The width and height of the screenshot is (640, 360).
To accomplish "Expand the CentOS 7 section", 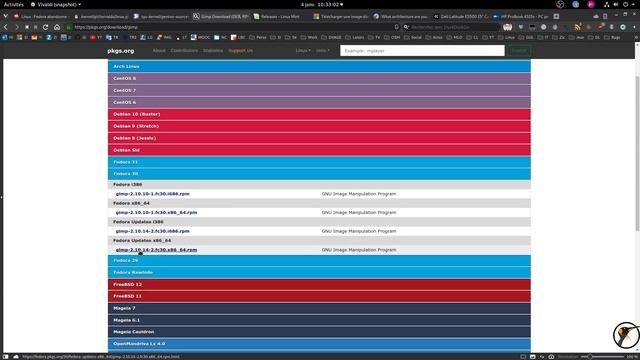I will [x=319, y=90].
